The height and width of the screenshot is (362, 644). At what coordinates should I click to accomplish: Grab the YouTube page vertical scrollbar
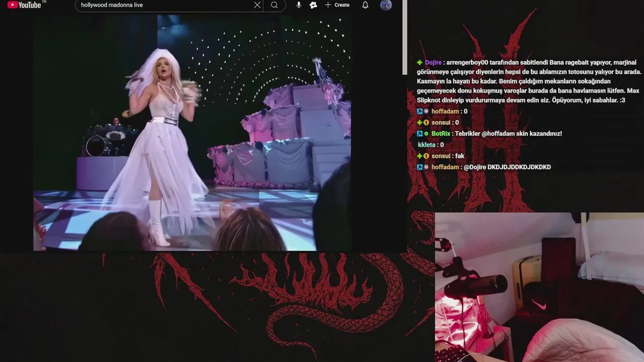coord(405,38)
